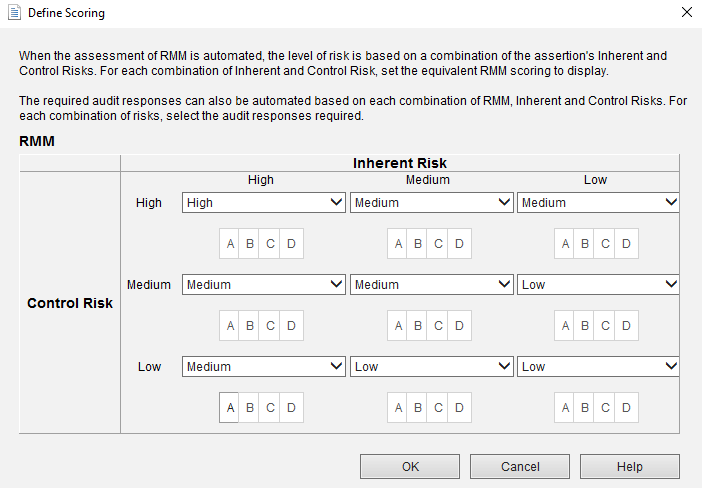Open Help for scoring definitions

click(x=629, y=466)
